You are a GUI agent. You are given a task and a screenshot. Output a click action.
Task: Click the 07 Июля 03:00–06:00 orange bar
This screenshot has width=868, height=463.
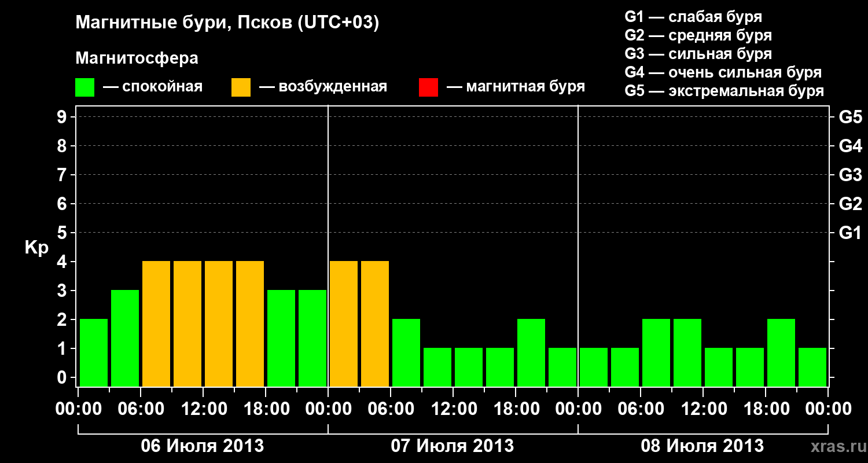[375, 324]
